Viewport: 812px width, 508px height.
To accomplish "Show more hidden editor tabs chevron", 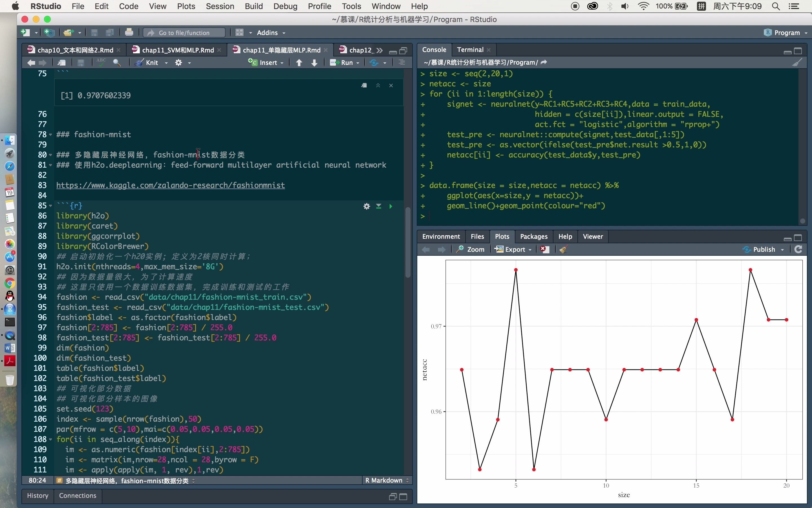I will click(379, 51).
